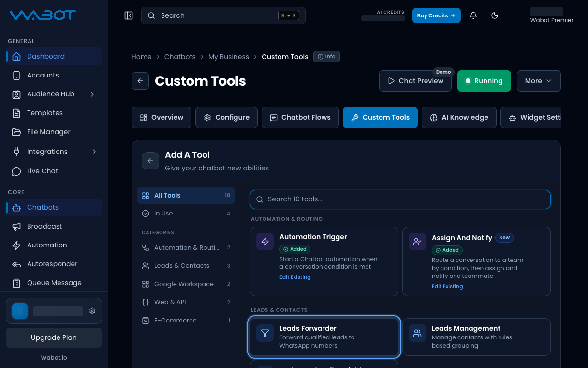Filter by Leads & Contacts category
This screenshot has width=588, height=368.
point(186,266)
